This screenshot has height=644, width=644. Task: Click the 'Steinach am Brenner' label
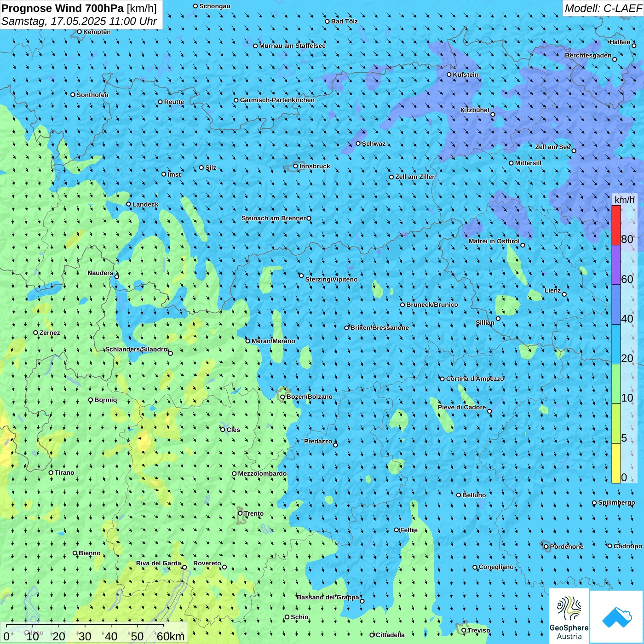(274, 218)
